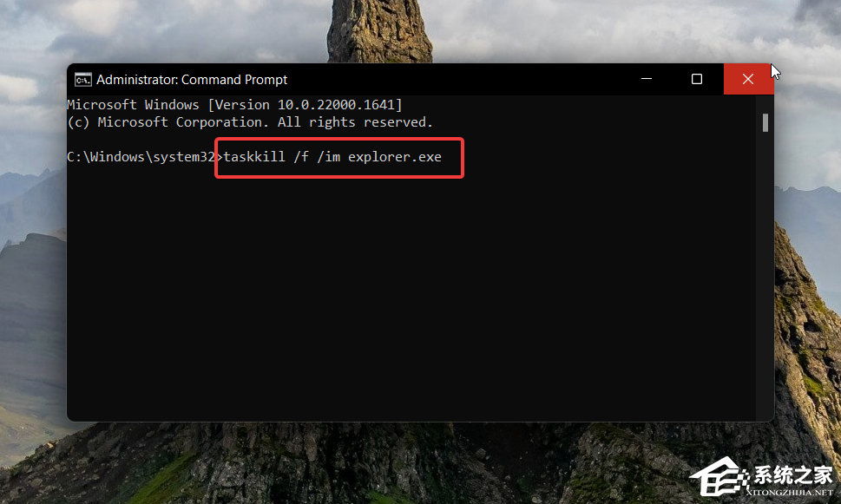The height and width of the screenshot is (504, 841).
Task: Maximize the Command Prompt window
Action: coord(697,79)
